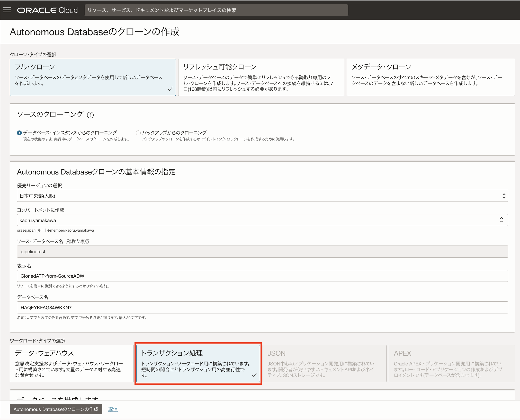The height and width of the screenshot is (420, 520).
Task: Click the 表示名 display name field
Action: 262,276
